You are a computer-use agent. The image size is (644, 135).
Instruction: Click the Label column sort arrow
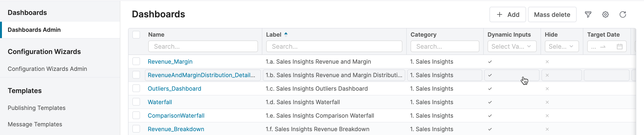pos(286,34)
